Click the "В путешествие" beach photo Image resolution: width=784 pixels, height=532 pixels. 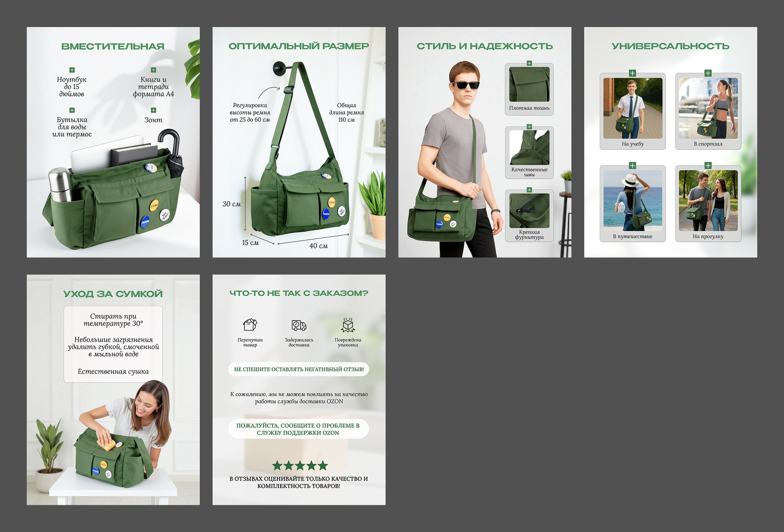(x=633, y=201)
